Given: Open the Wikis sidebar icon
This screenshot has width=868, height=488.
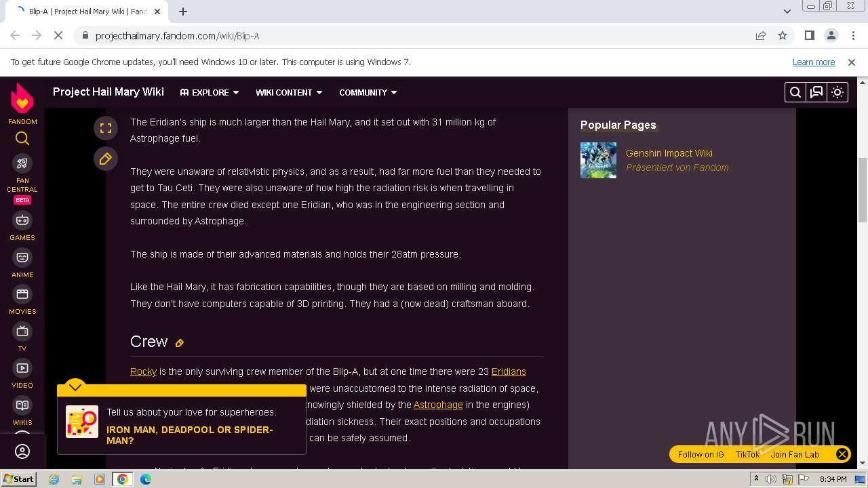Looking at the screenshot, I should pos(22,405).
